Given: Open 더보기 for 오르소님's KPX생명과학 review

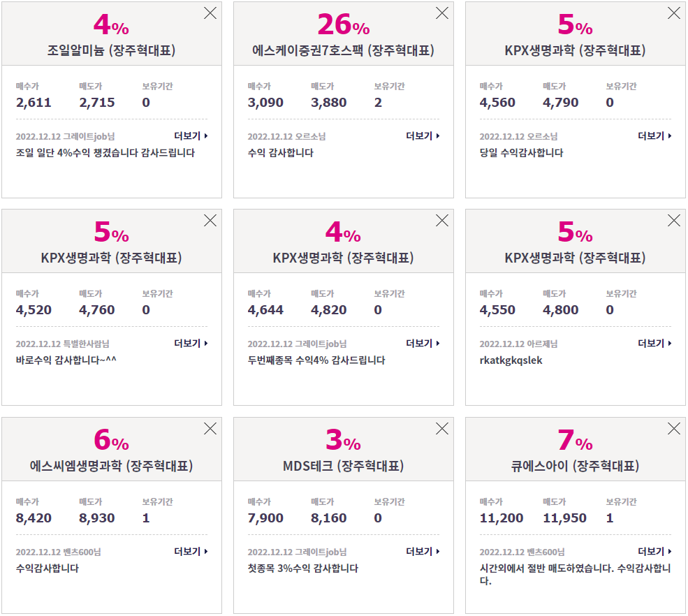Looking at the screenshot, I should 654,136.
